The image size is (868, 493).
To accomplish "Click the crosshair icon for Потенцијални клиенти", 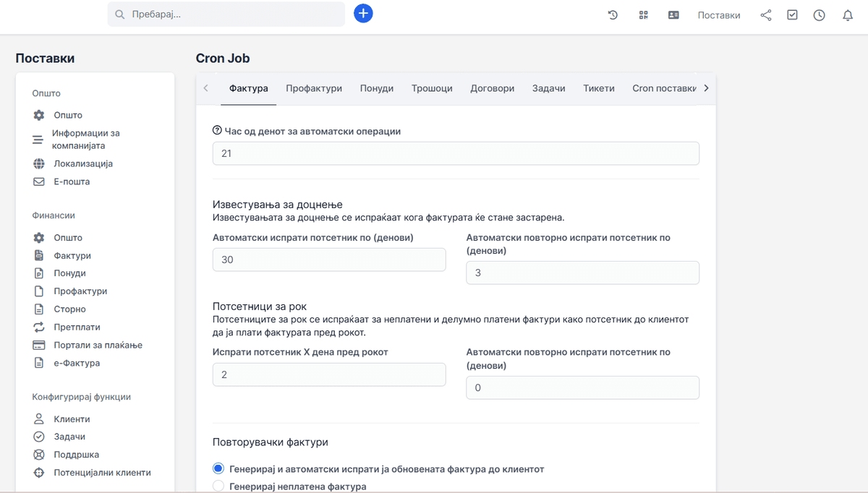I will (x=39, y=473).
